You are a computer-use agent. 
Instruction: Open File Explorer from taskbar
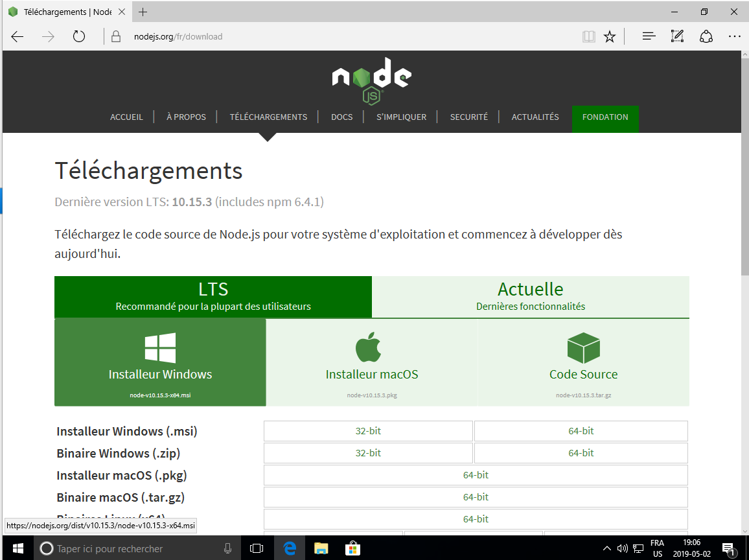[321, 548]
